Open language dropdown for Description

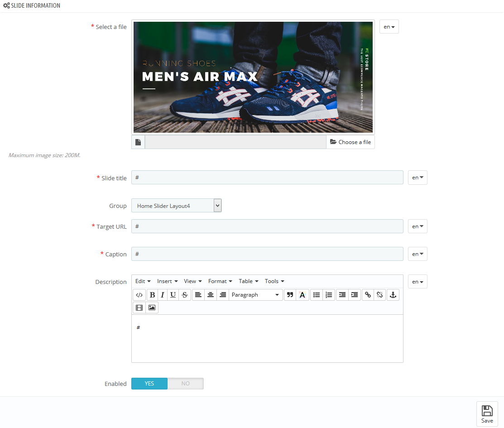[418, 282]
